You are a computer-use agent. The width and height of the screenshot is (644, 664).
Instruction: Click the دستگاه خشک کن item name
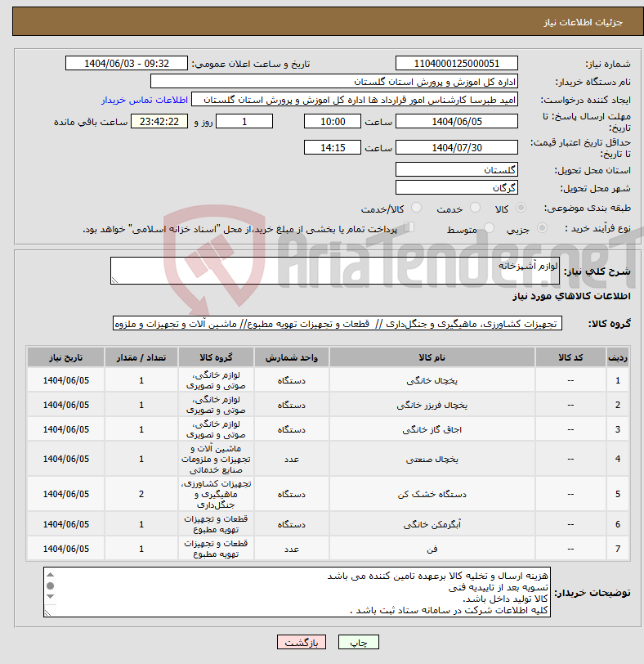(432, 494)
